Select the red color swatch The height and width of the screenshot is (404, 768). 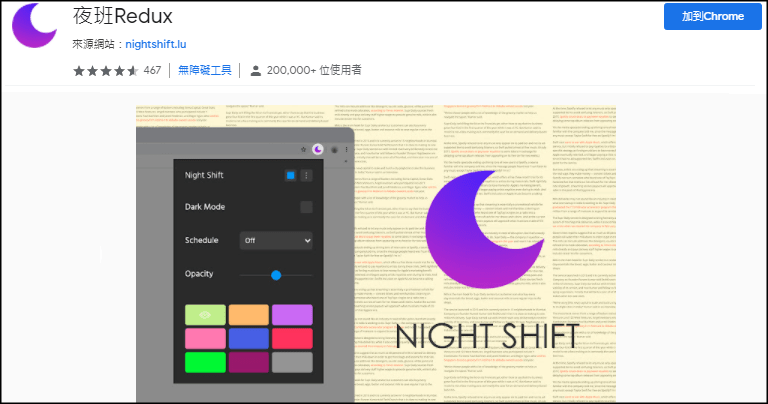point(292,338)
